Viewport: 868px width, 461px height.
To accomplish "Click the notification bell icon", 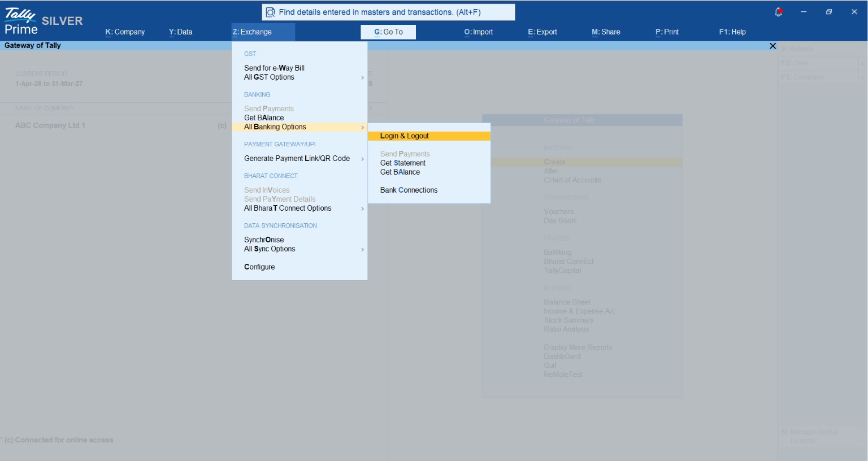I will 779,12.
